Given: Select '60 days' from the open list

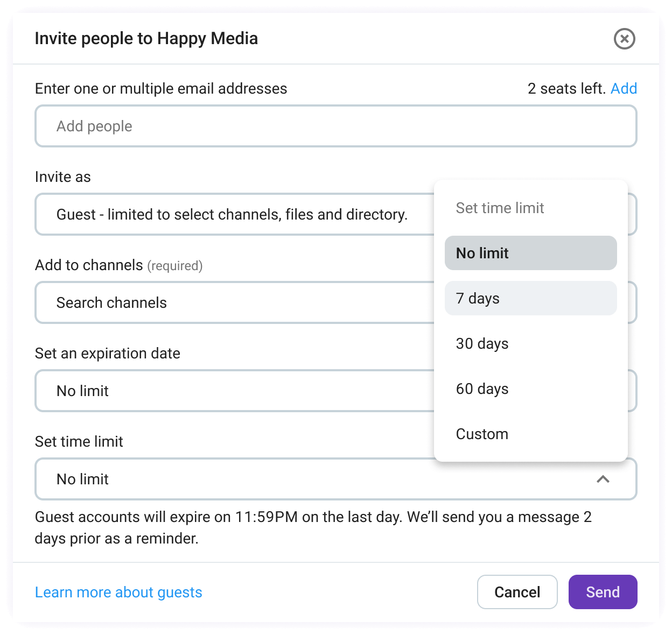Looking at the screenshot, I should click(x=481, y=389).
